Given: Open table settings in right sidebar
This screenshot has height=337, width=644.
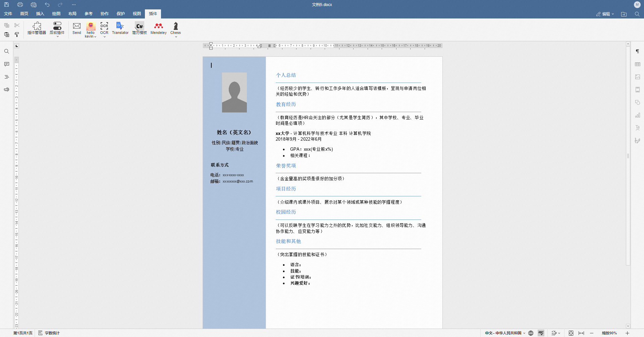Looking at the screenshot, I should click(638, 64).
